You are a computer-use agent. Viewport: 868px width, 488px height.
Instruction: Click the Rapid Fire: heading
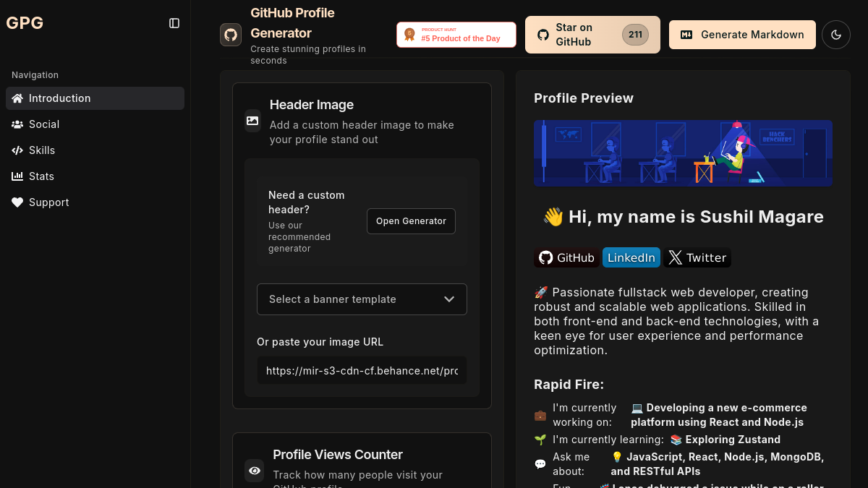pos(569,385)
